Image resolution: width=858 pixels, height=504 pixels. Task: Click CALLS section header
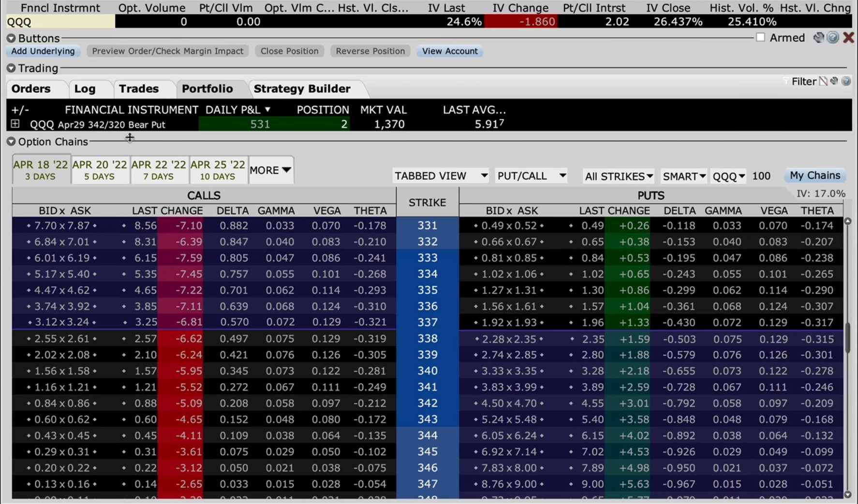pyautogui.click(x=204, y=196)
